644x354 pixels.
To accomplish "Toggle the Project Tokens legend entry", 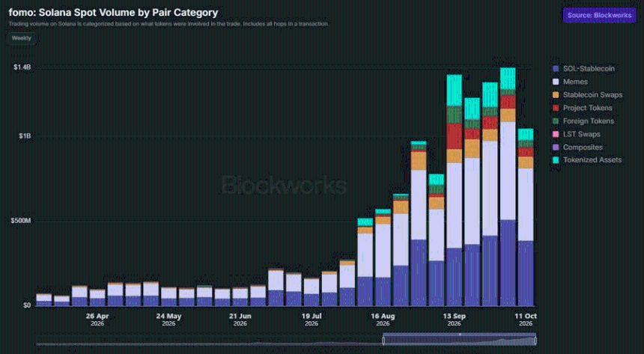I will click(583, 108).
